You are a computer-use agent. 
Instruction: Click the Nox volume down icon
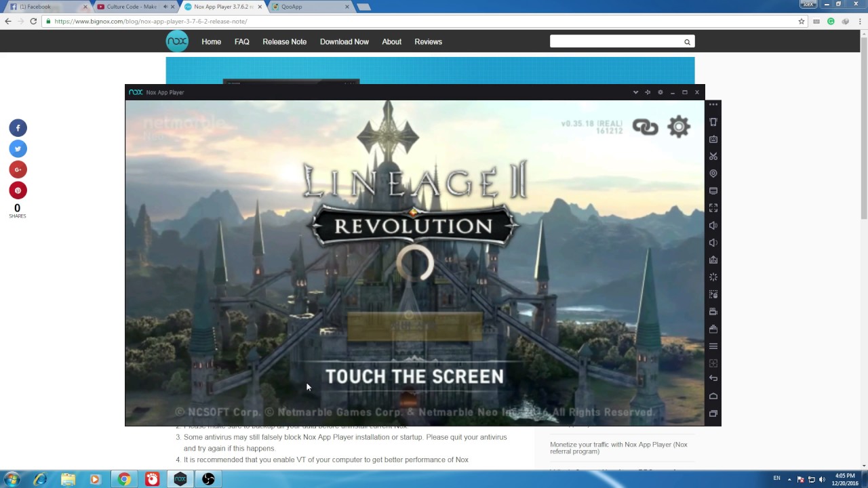point(713,243)
